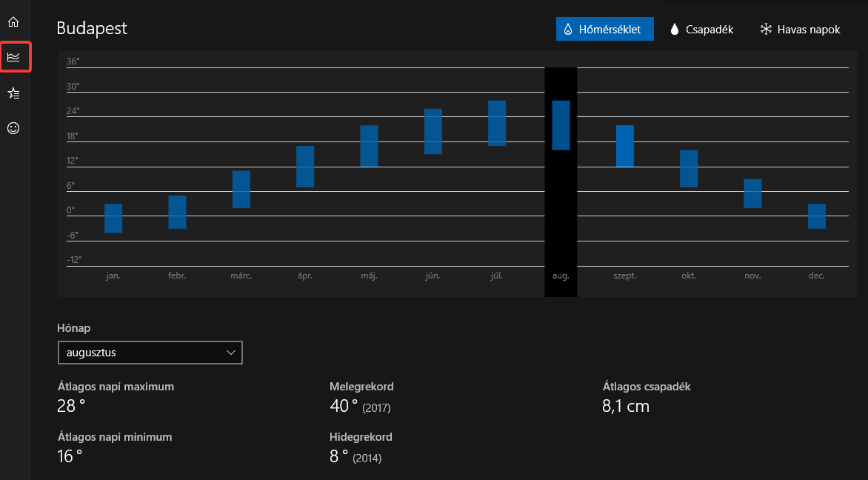
Task: Open the Hónap month dropdown
Action: (150, 353)
